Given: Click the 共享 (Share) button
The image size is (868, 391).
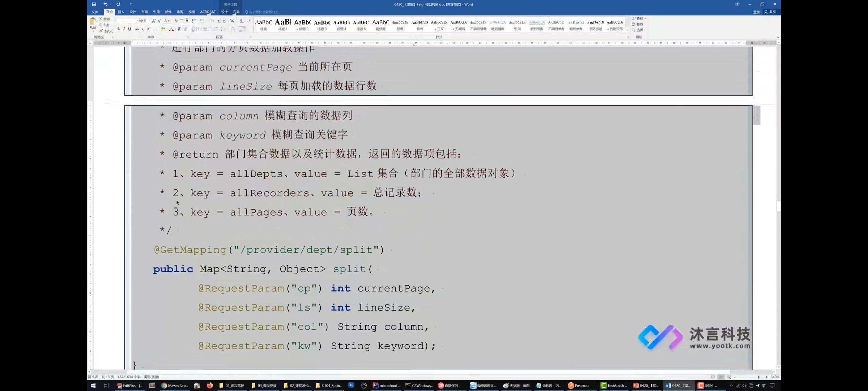Looking at the screenshot, I should pos(770,12).
